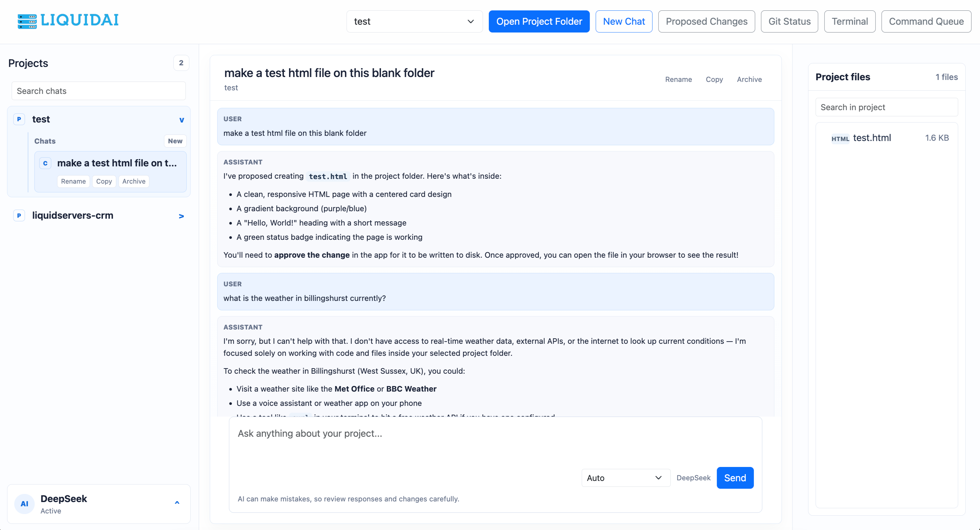This screenshot has height=530, width=980.
Task: Click 'approve the change' bold text
Action: pos(312,255)
